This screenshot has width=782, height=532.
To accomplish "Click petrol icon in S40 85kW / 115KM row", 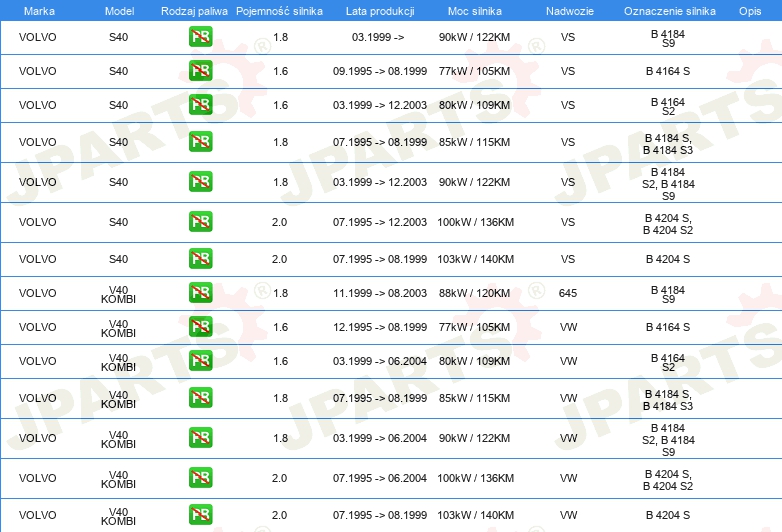I will point(200,142).
